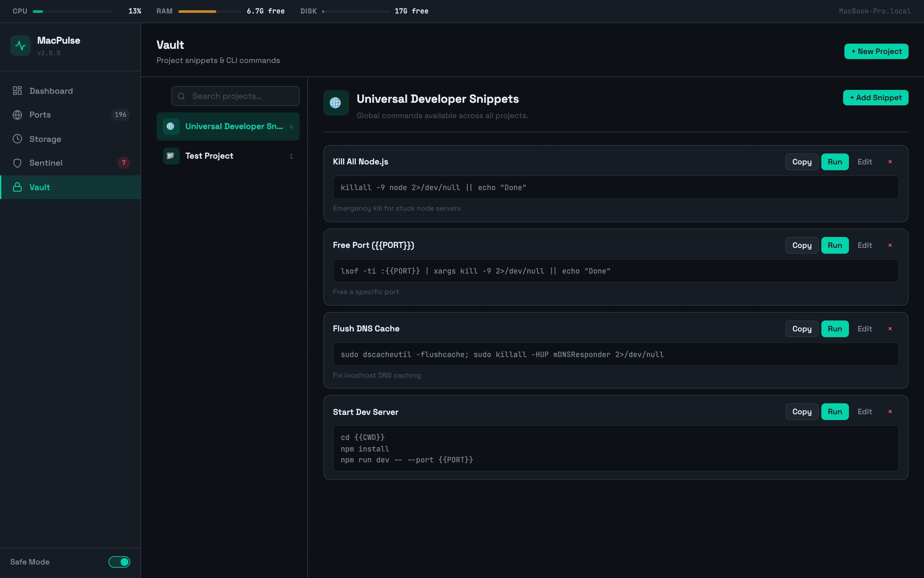Open the Storage section
924x578 pixels.
click(x=71, y=139)
